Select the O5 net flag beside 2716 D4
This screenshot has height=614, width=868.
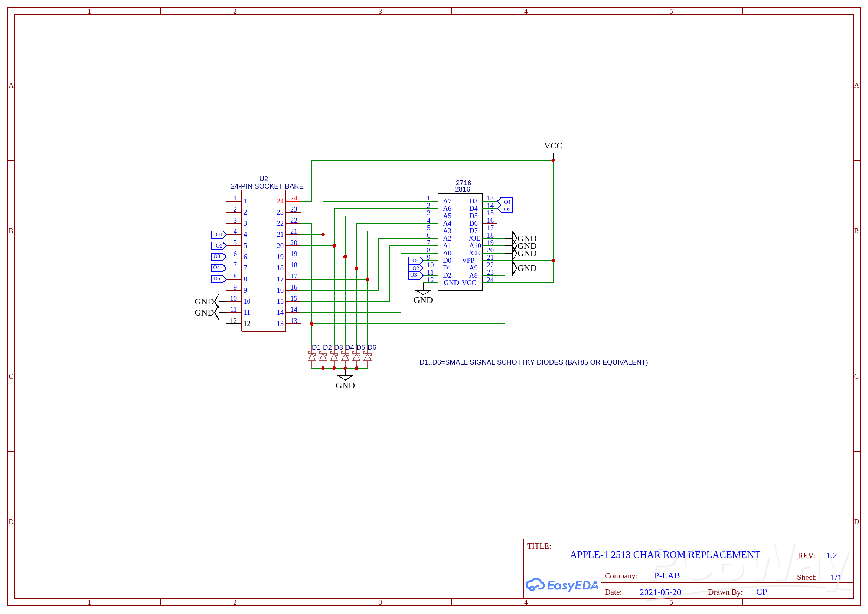505,209
